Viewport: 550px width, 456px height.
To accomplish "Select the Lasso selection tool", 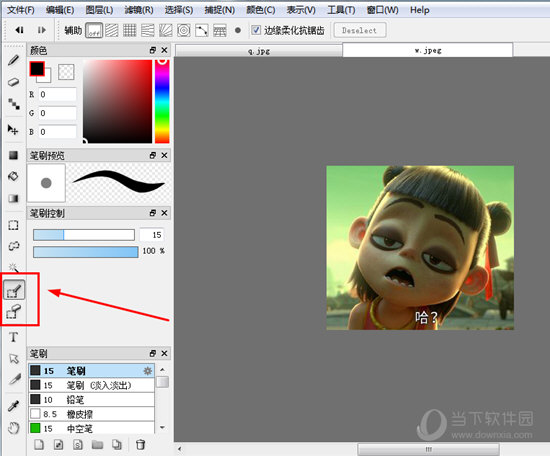I will [x=14, y=246].
